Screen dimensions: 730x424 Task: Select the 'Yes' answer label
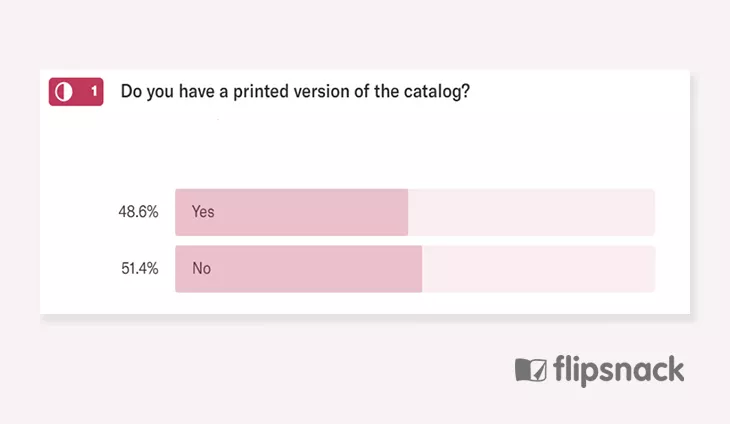coord(203,212)
